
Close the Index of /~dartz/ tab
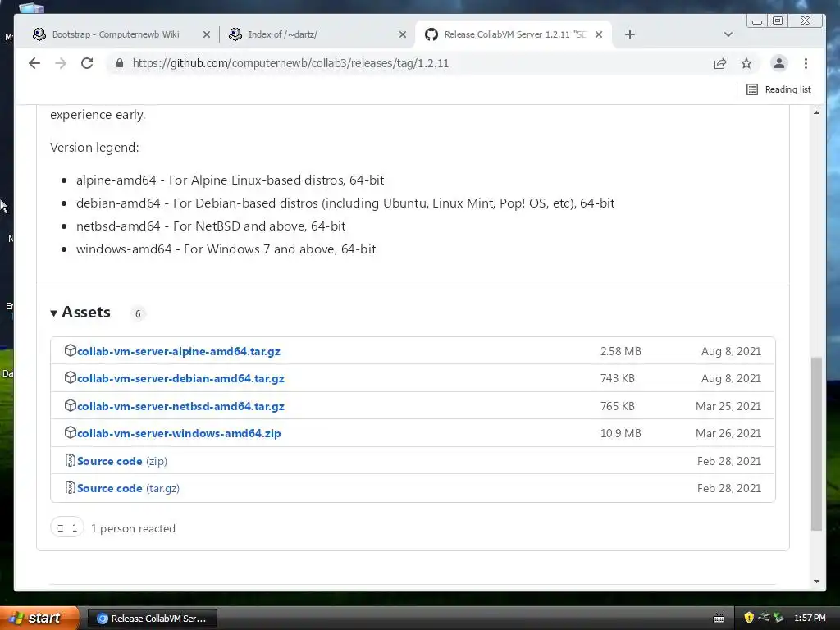point(403,34)
